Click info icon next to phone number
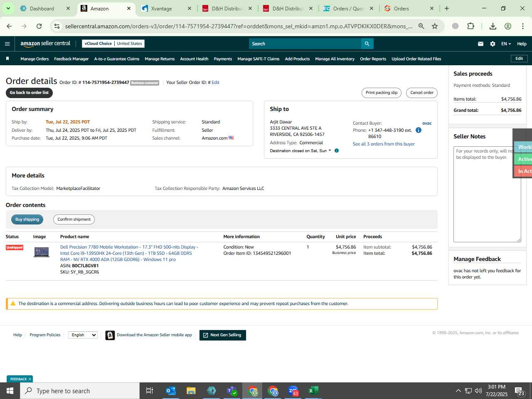The image size is (532, 399). pyautogui.click(x=419, y=130)
